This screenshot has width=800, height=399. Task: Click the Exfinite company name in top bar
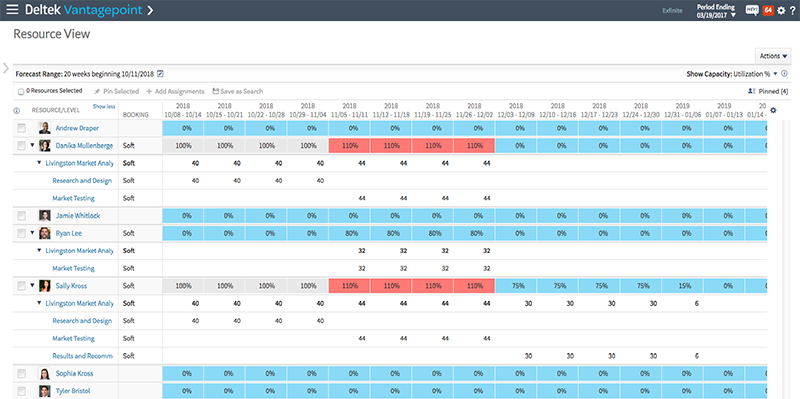point(672,11)
